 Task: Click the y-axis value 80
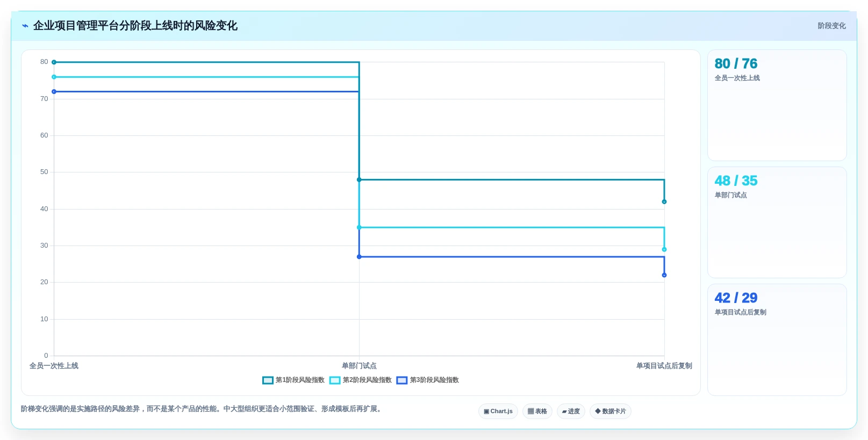click(x=44, y=62)
